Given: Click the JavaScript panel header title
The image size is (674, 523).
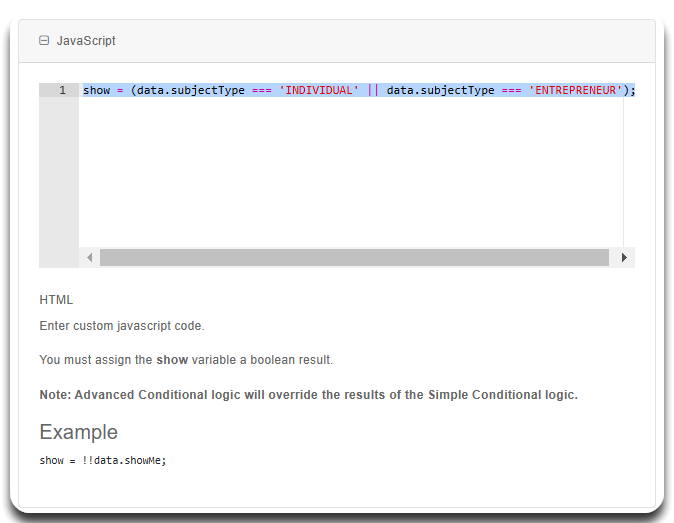Looking at the screenshot, I should click(x=86, y=41).
